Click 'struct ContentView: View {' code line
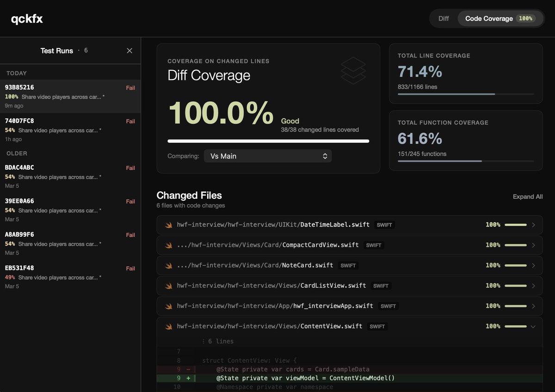Image resolution: width=555 pixels, height=392 pixels. pyautogui.click(x=249, y=361)
